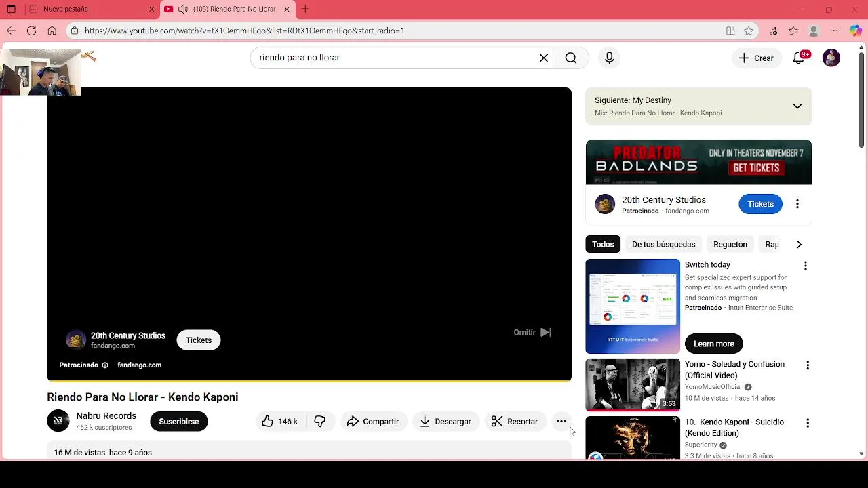Clear the search box with the X

(543, 58)
